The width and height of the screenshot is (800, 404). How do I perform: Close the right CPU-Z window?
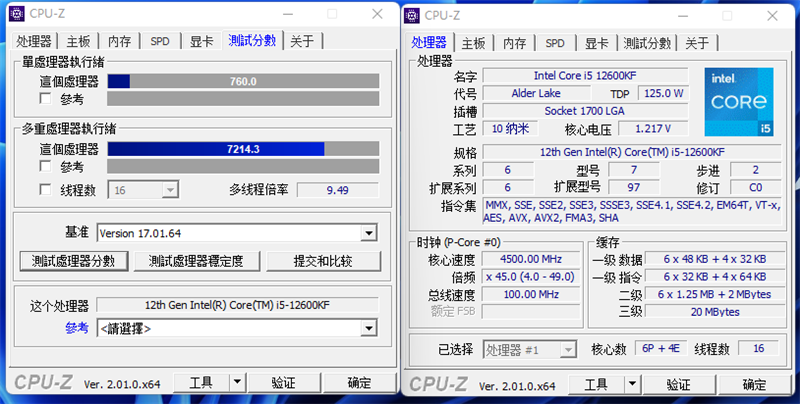coord(772,15)
